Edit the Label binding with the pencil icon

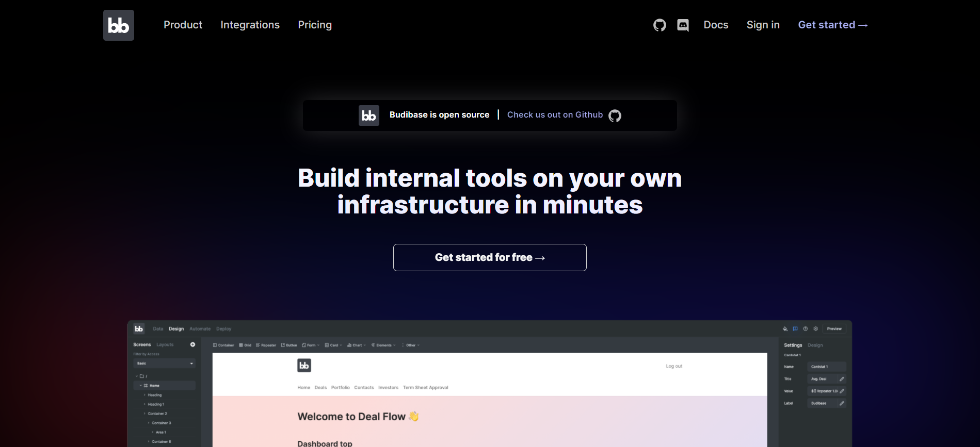click(842, 403)
